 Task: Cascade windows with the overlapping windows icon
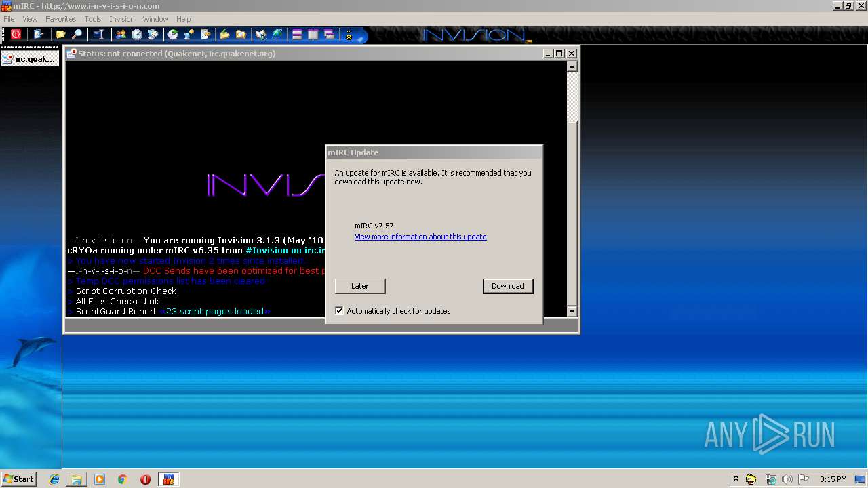click(x=330, y=35)
